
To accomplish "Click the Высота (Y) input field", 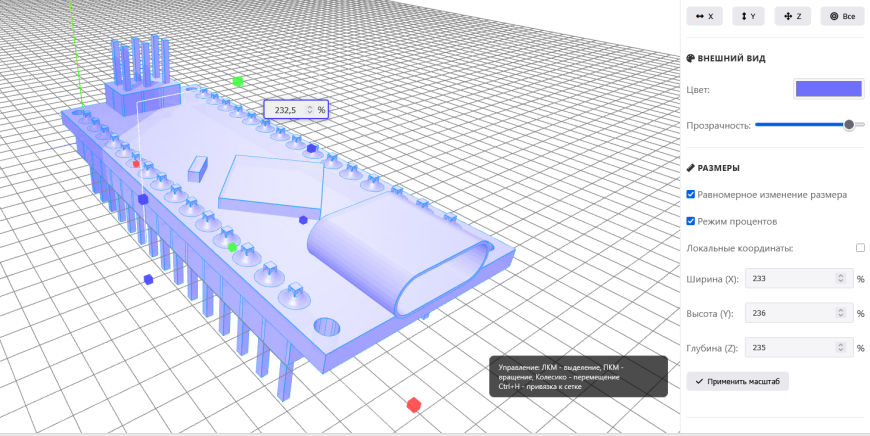I will tap(798, 313).
